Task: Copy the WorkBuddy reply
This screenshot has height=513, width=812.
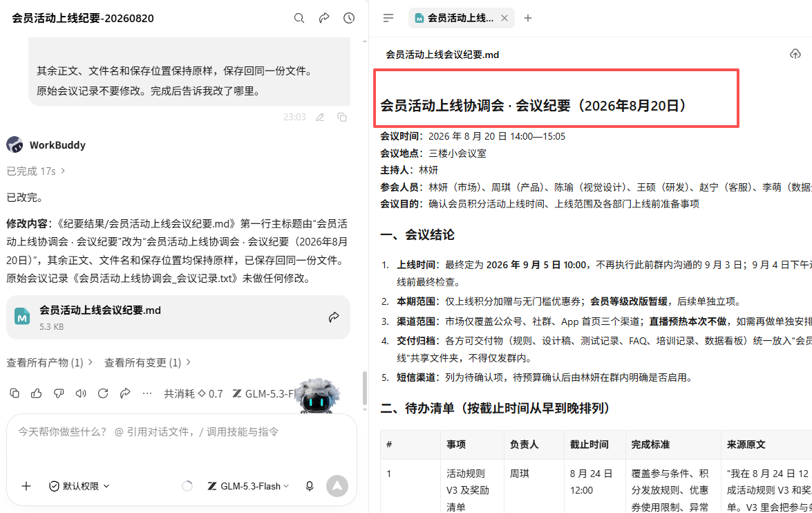Action: click(x=15, y=393)
